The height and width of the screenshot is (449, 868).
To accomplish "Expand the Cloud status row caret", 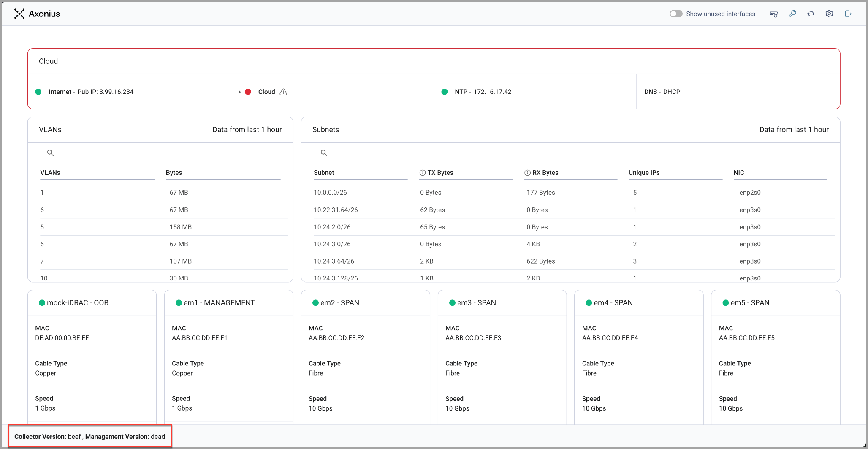I will (x=240, y=92).
